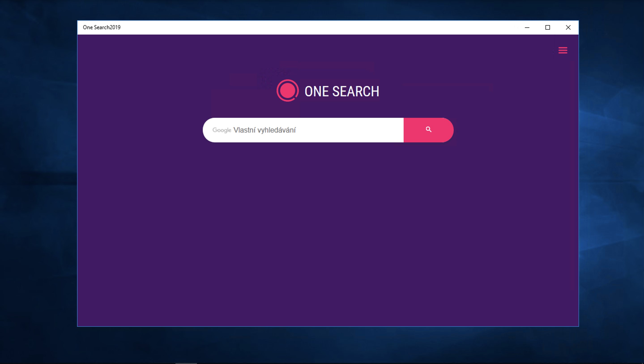Click the desktop wallpaper left of the window
The width and height of the screenshot is (644, 364).
point(38,175)
